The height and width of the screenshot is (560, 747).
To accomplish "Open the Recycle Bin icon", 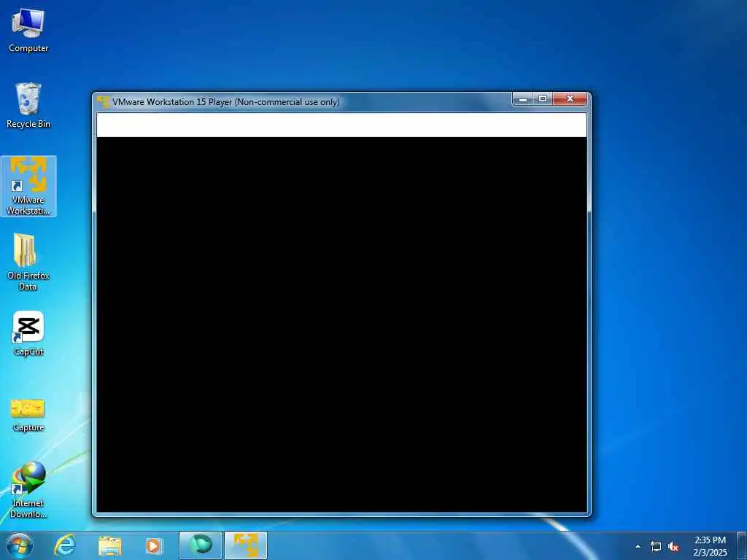I will point(28,106).
